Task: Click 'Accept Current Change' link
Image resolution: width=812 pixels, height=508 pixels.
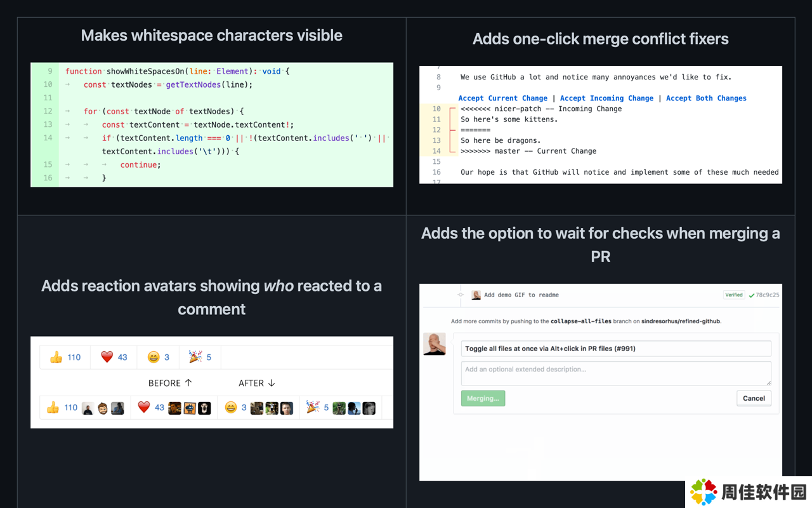Action: pos(502,98)
